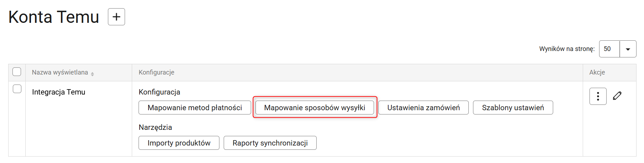Click the Konta Temu page title

pyautogui.click(x=54, y=17)
